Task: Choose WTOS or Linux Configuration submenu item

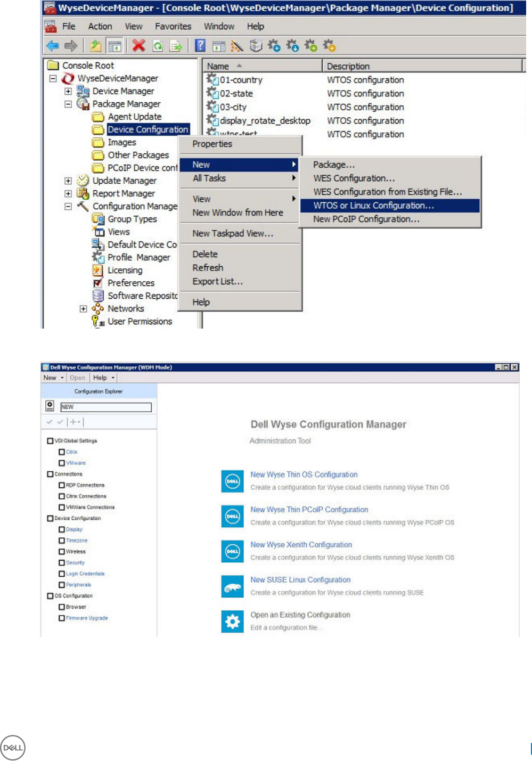Action: point(390,206)
